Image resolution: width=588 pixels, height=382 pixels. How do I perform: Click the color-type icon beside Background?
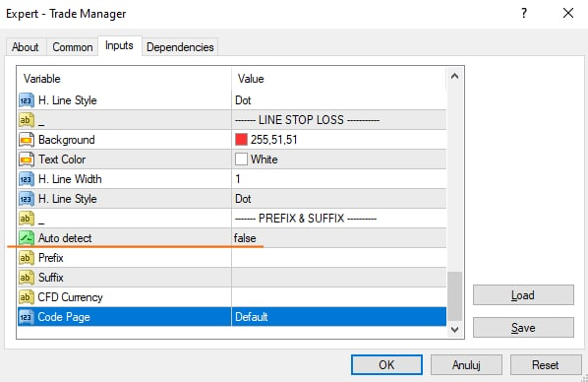27,140
